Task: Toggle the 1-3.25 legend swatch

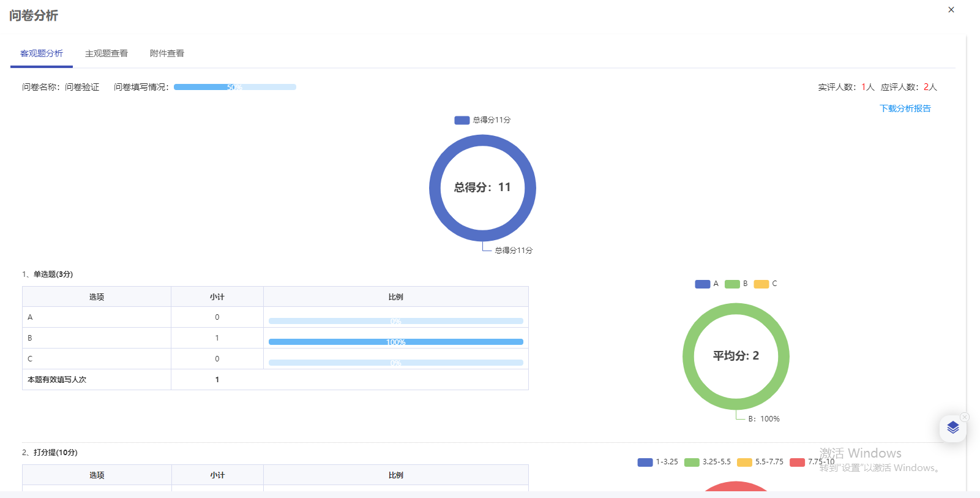Action: coord(645,462)
